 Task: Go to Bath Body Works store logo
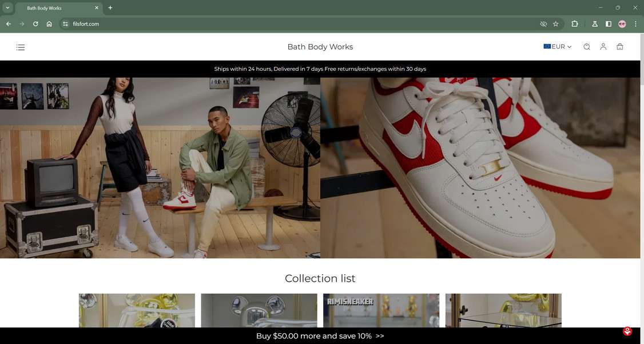(320, 47)
